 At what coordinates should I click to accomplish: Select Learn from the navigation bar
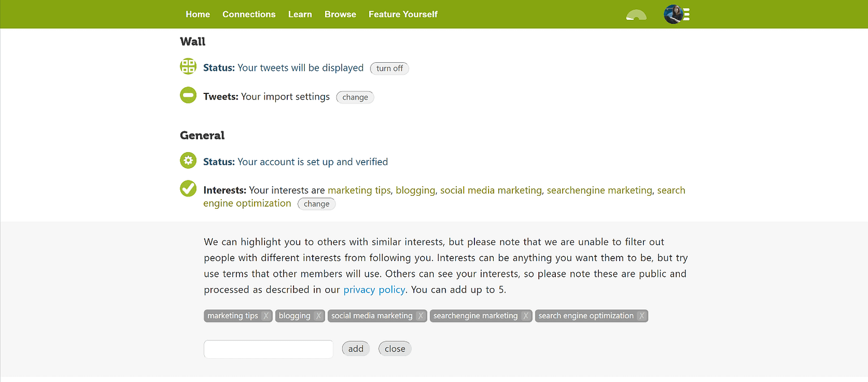click(300, 14)
